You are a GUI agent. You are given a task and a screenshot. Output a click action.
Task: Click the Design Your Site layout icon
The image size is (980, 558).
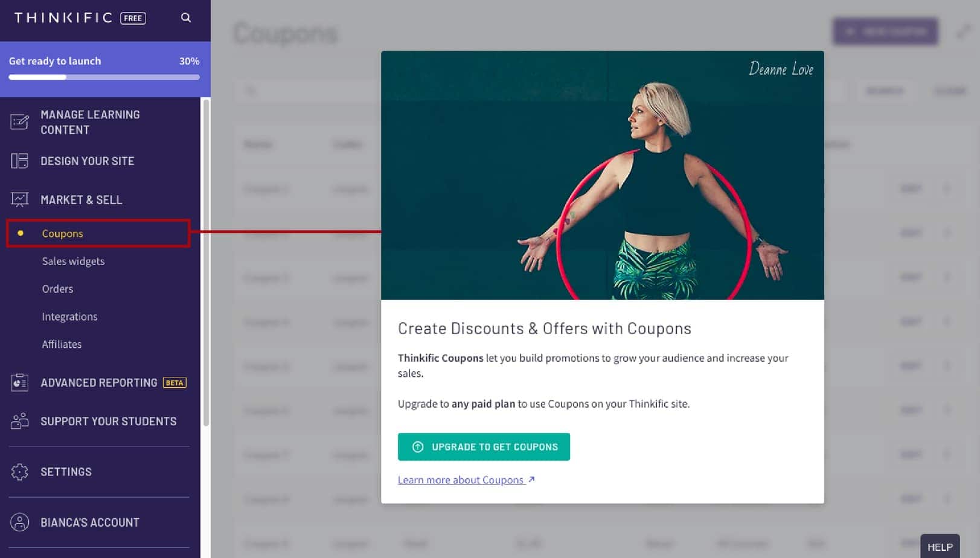19,161
